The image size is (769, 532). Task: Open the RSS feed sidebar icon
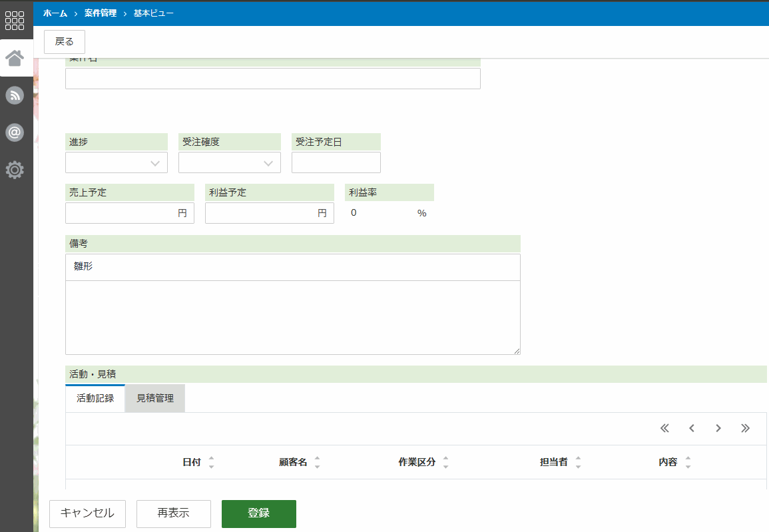(x=15, y=95)
